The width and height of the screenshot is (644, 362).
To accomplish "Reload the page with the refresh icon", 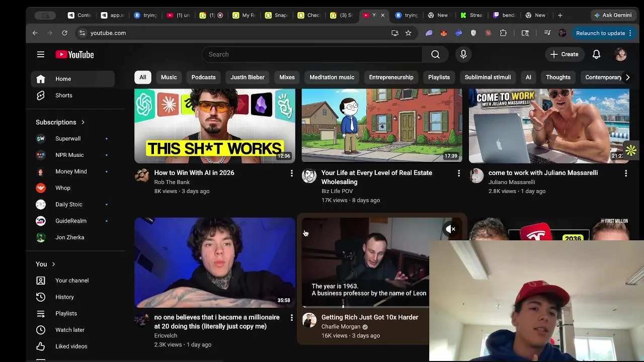I will click(64, 33).
